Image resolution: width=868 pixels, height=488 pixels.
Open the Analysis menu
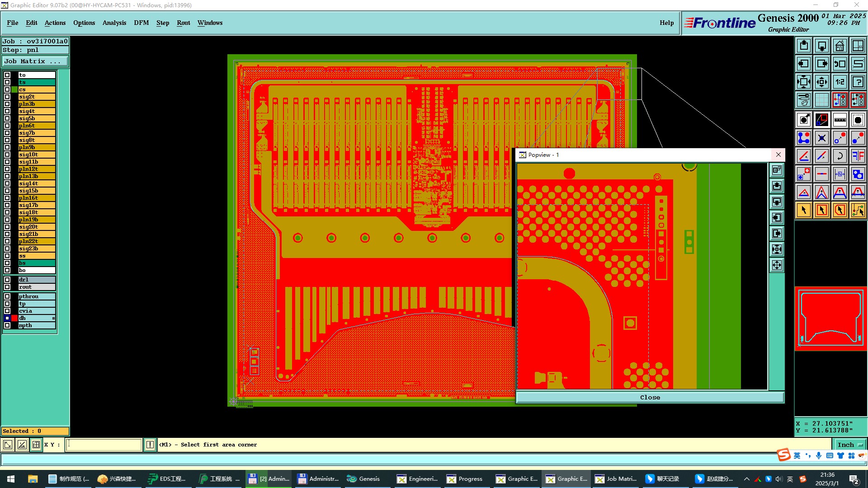click(x=114, y=23)
